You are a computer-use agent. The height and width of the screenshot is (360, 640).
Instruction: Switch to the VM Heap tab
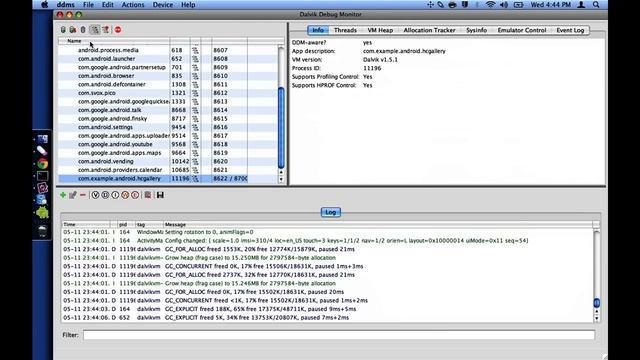click(380, 30)
